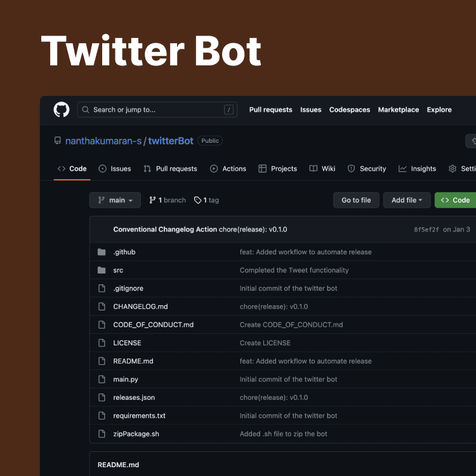Click the file icon for main.py
476x476 pixels.
point(102,380)
